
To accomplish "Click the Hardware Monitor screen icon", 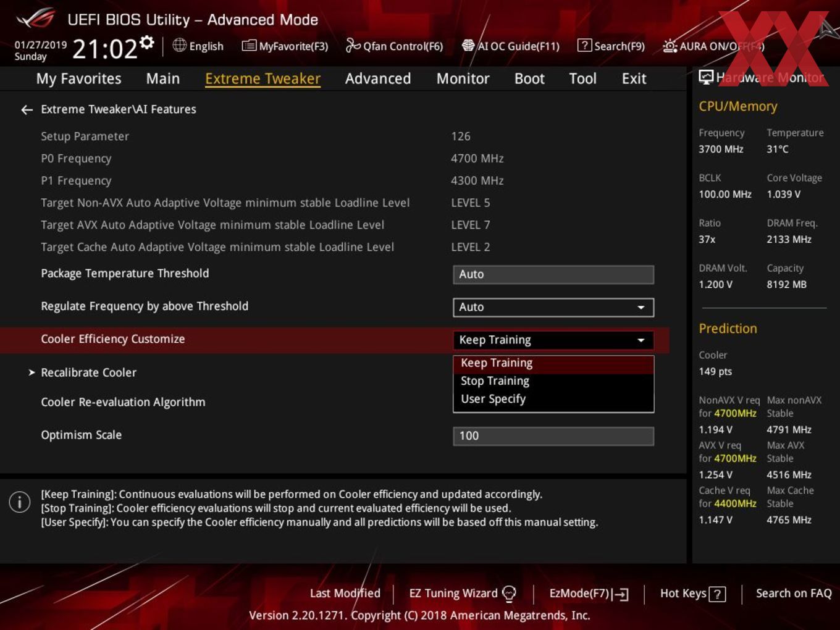I will tap(706, 77).
